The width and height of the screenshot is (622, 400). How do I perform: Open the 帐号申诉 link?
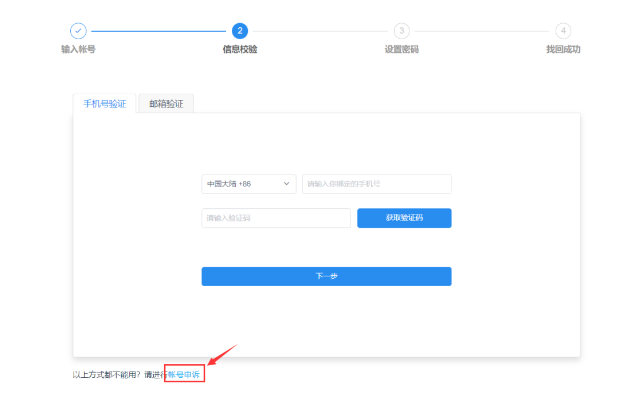point(184,375)
